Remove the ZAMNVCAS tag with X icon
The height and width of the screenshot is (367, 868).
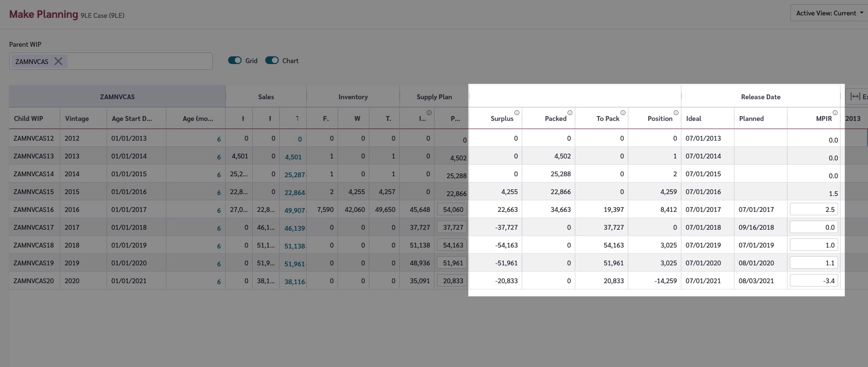point(58,61)
